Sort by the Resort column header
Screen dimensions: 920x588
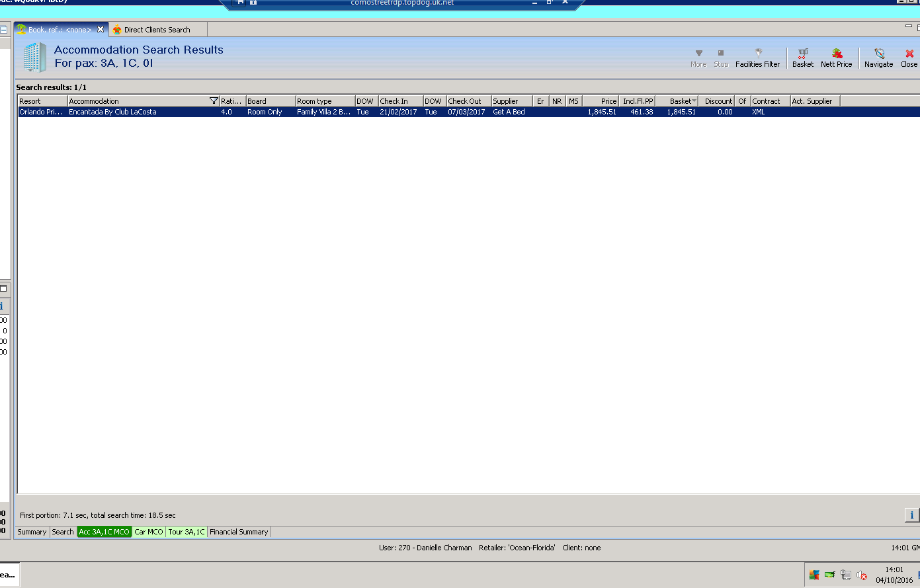pos(42,101)
